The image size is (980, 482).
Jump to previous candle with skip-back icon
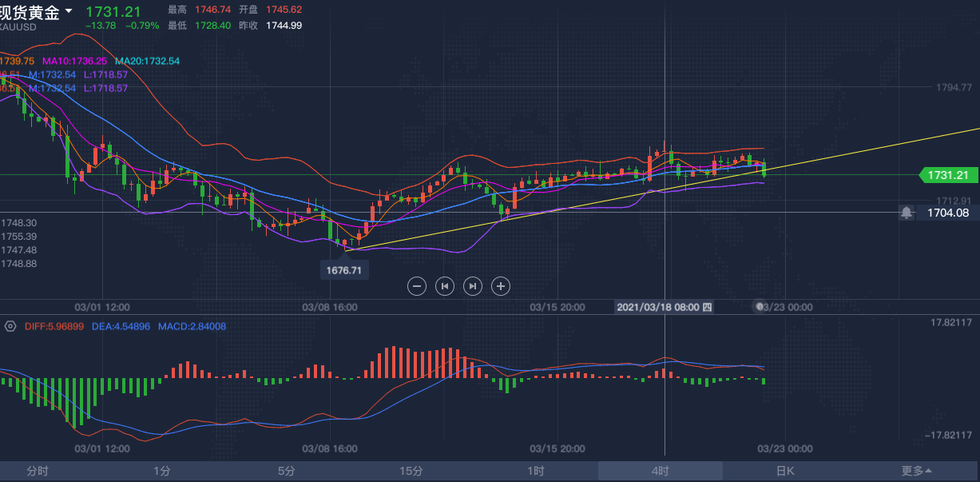click(445, 285)
